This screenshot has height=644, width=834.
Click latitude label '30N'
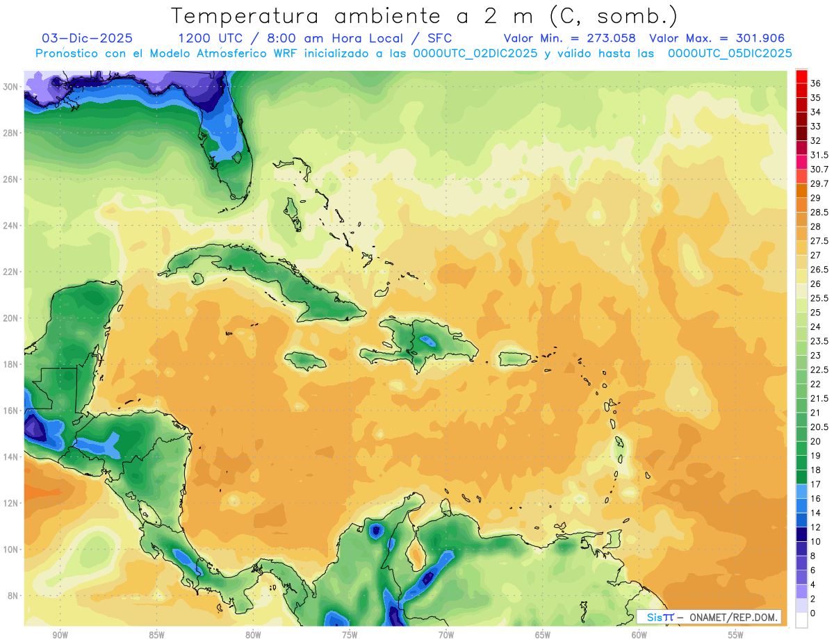pos(10,87)
